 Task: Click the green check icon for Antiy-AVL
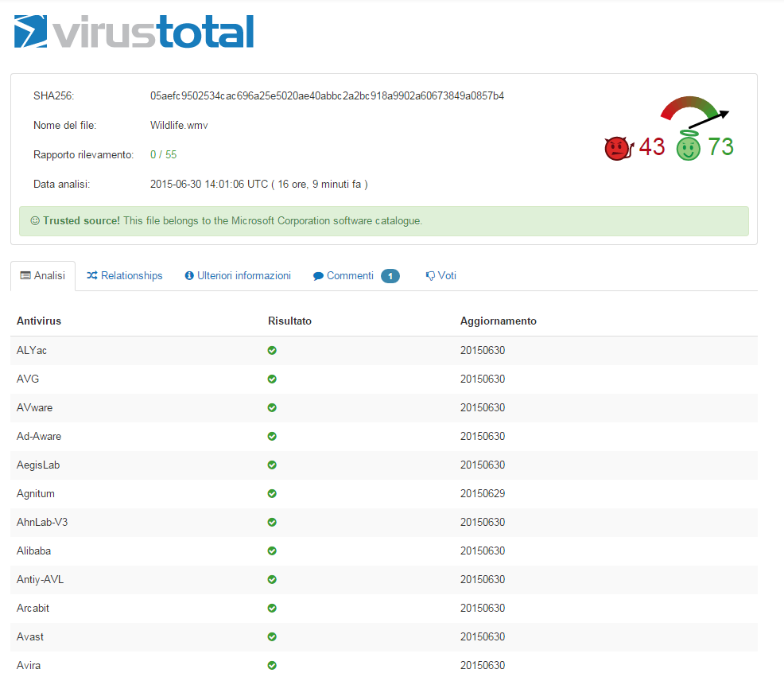click(x=272, y=579)
